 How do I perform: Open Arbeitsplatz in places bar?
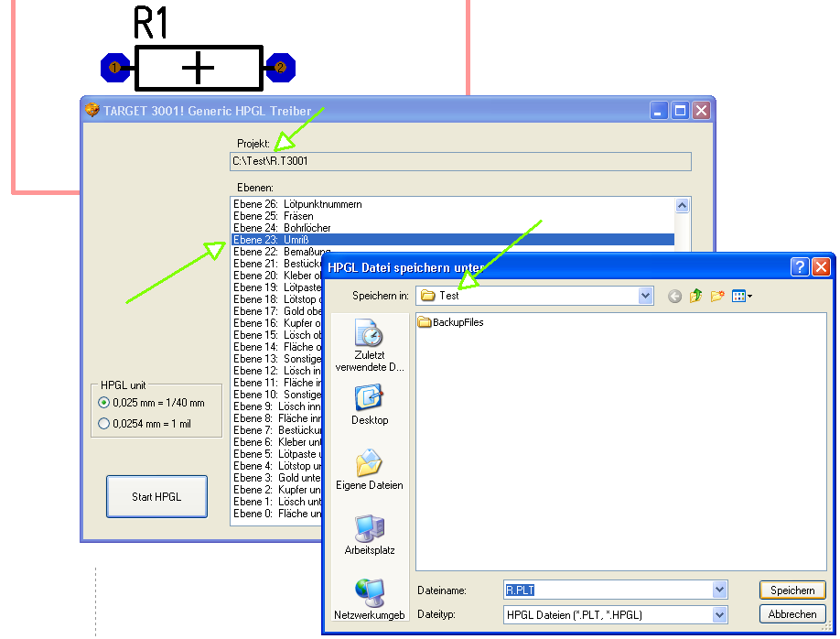point(369,535)
